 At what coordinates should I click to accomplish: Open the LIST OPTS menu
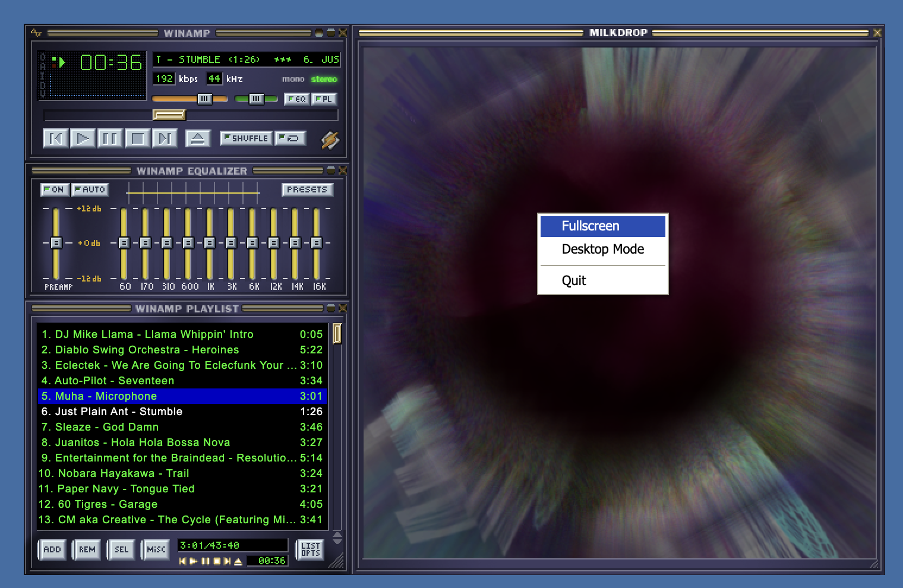(x=310, y=549)
